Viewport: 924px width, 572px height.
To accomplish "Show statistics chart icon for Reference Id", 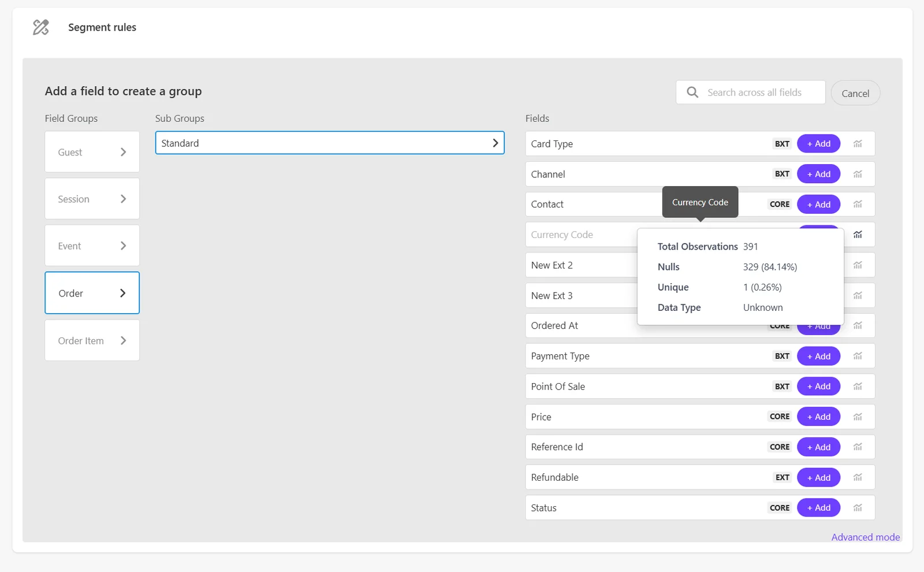I will [858, 447].
